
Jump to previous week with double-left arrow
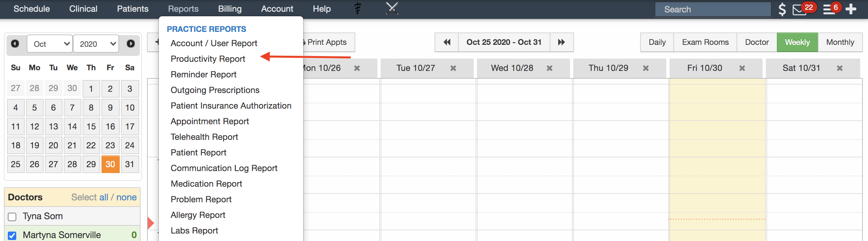[x=447, y=42]
